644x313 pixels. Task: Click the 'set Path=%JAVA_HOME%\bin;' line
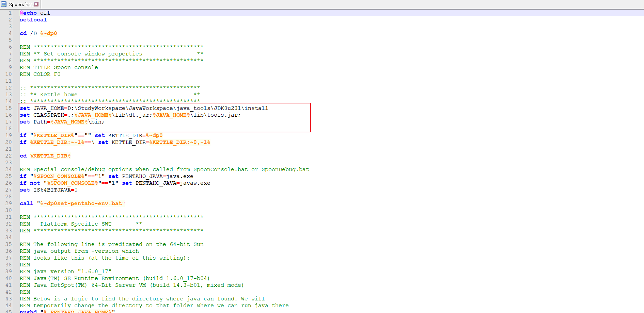click(x=62, y=122)
